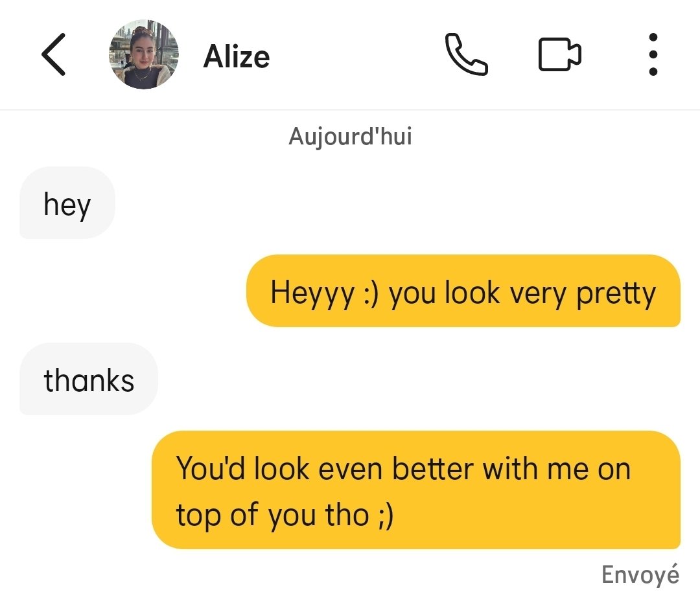Select the "You'd look even better" message bubble
This screenshot has height=612, width=700.
[415, 490]
